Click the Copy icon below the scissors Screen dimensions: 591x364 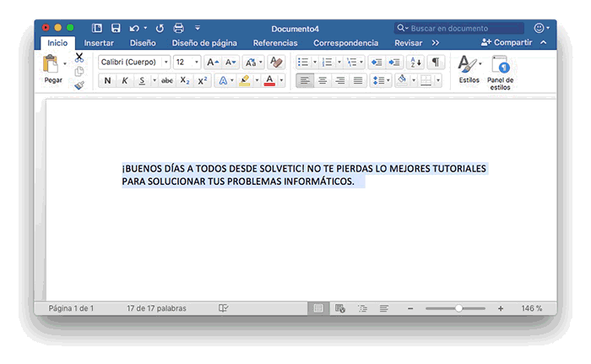click(x=79, y=71)
